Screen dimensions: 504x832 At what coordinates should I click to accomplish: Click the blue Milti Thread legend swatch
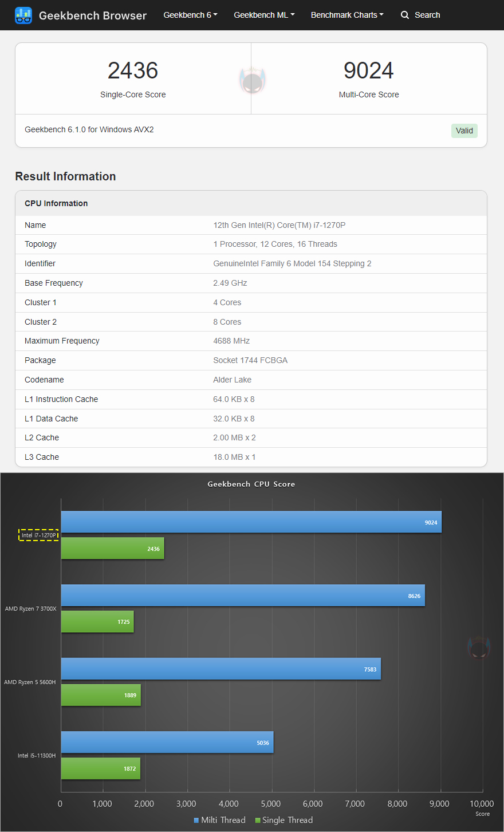pos(196,821)
